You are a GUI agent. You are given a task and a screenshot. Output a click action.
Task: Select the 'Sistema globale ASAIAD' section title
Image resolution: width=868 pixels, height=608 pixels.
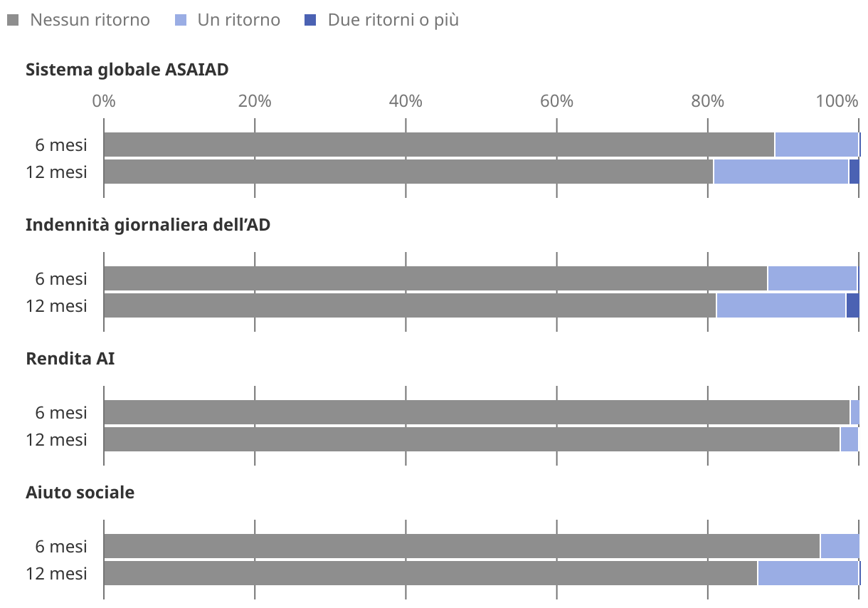point(127,70)
